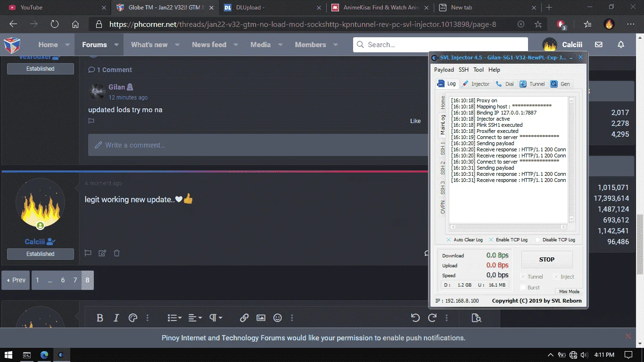The width and height of the screenshot is (644, 362).
Task: Open browser settings and more menu
Action: 631,25
